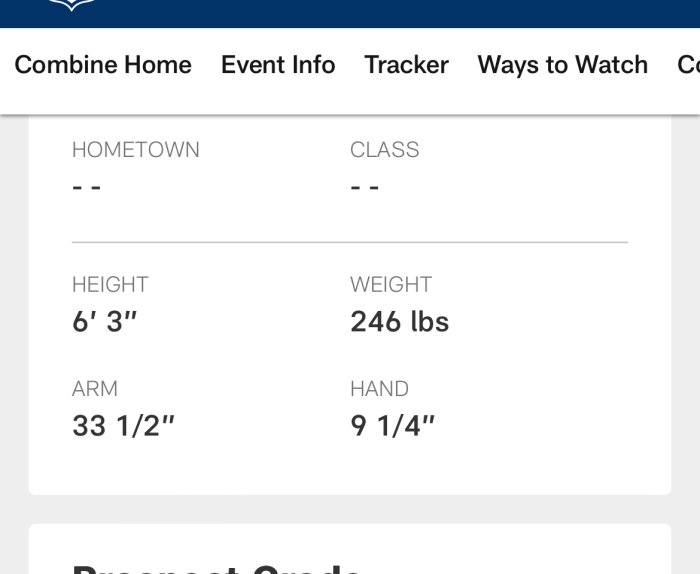
Task: Go to Ways to Watch
Action: pyautogui.click(x=563, y=65)
